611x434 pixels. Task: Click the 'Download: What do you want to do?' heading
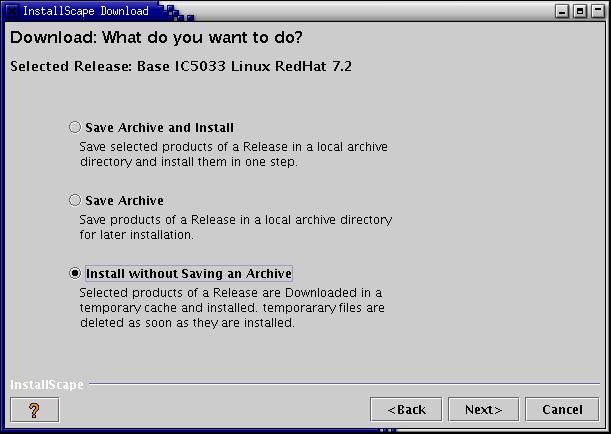pyautogui.click(x=156, y=38)
